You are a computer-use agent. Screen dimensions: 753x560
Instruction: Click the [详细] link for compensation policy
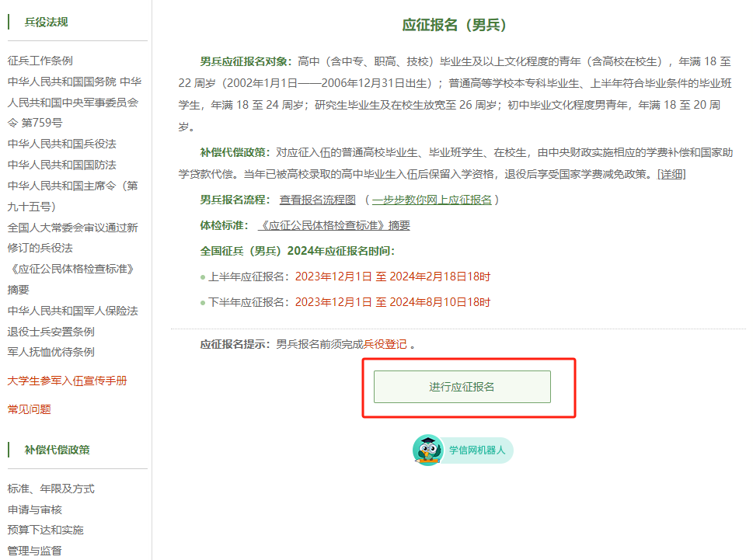coord(671,174)
